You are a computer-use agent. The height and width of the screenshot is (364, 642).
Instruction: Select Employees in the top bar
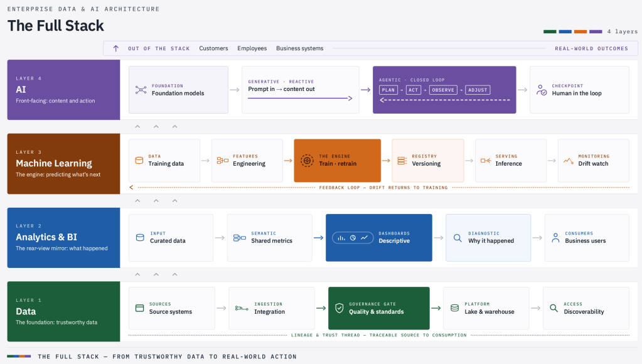click(x=252, y=48)
